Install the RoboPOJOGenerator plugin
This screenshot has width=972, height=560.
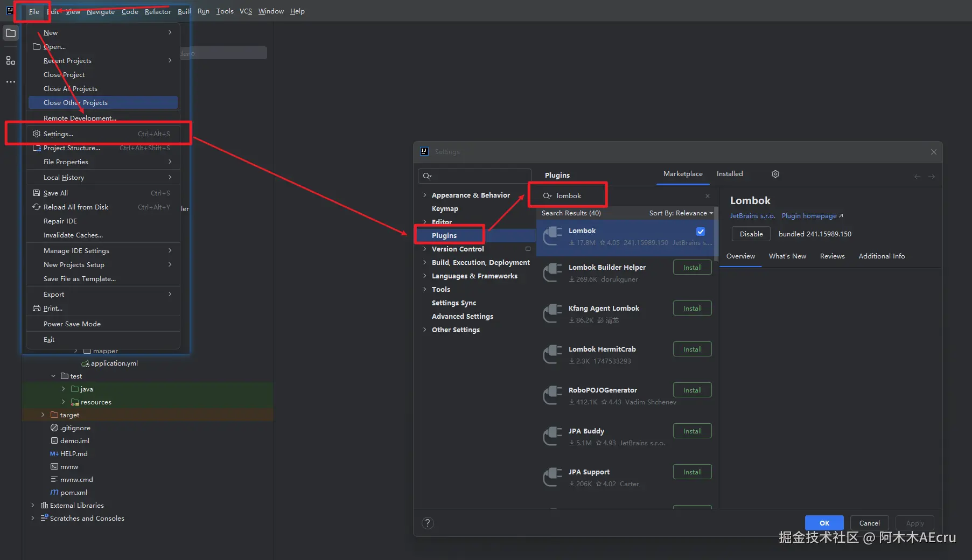(x=693, y=390)
